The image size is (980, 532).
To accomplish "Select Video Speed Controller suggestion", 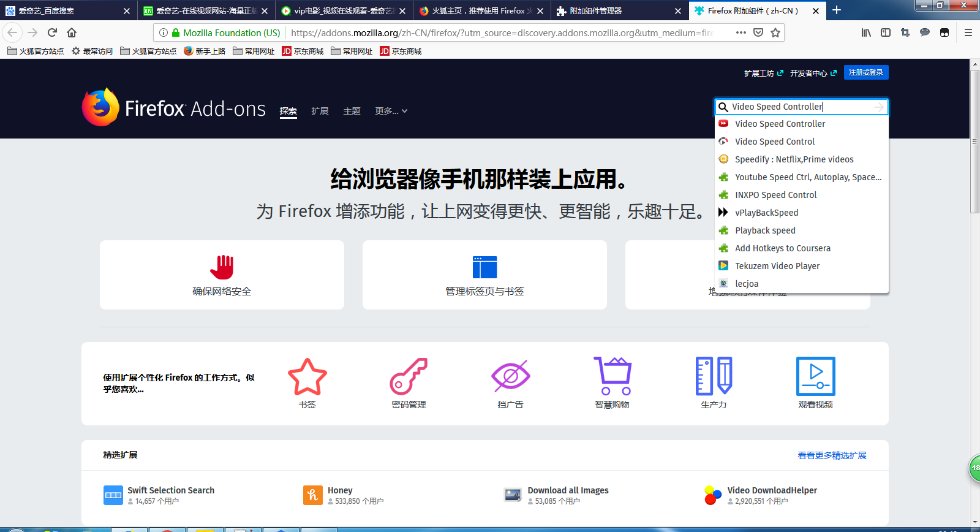I will [802, 124].
